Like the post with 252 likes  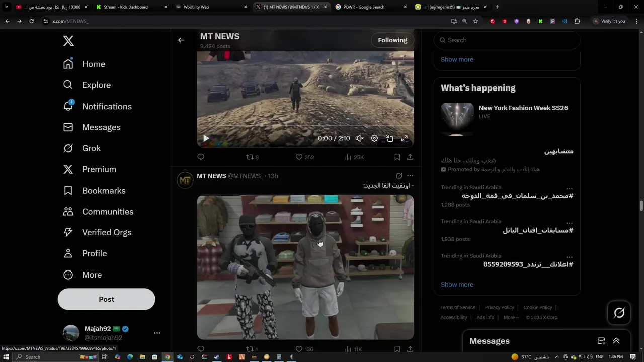304,157
